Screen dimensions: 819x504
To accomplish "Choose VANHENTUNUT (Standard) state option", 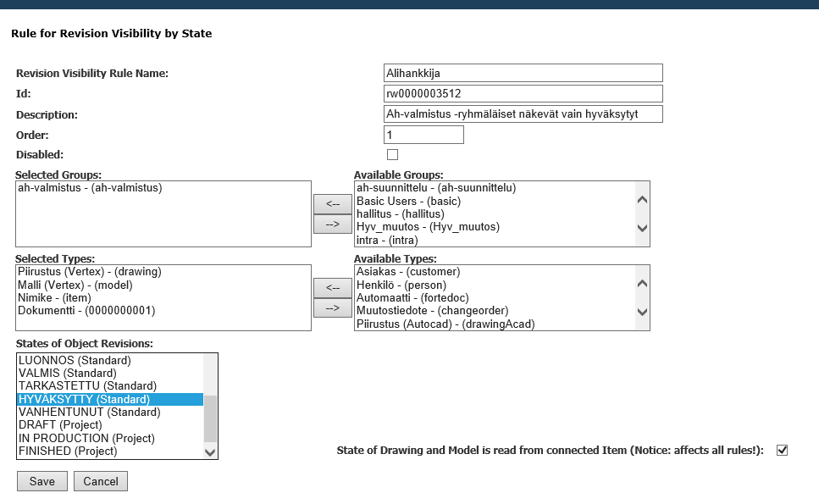I will [89, 413].
